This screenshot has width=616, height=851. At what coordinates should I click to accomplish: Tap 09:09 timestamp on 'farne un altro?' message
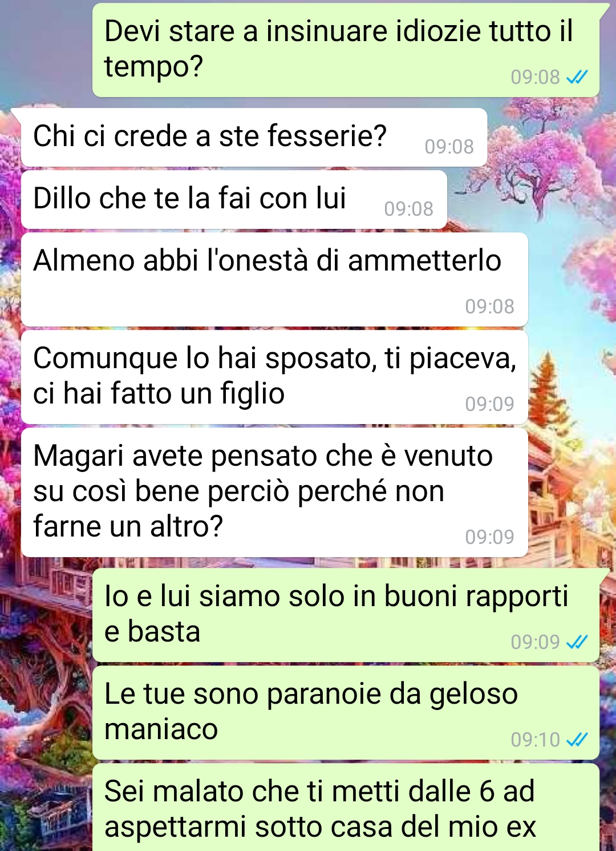point(490,537)
